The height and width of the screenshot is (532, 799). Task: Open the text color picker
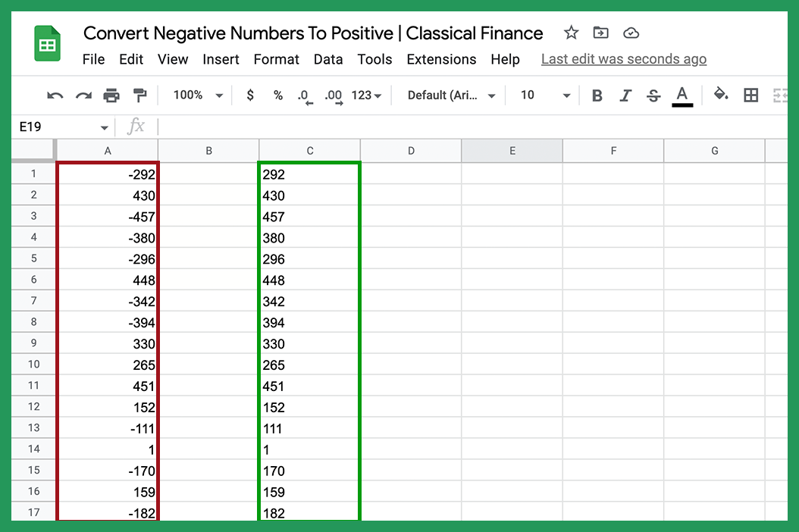point(681,95)
